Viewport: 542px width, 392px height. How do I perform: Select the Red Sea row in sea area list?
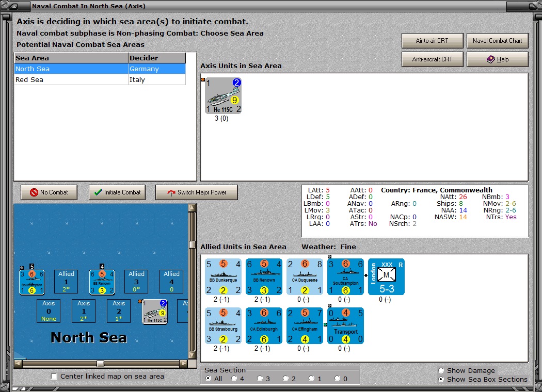pos(100,79)
